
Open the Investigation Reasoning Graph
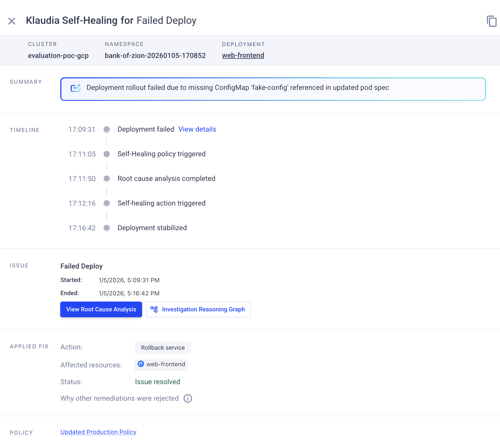coord(198,309)
